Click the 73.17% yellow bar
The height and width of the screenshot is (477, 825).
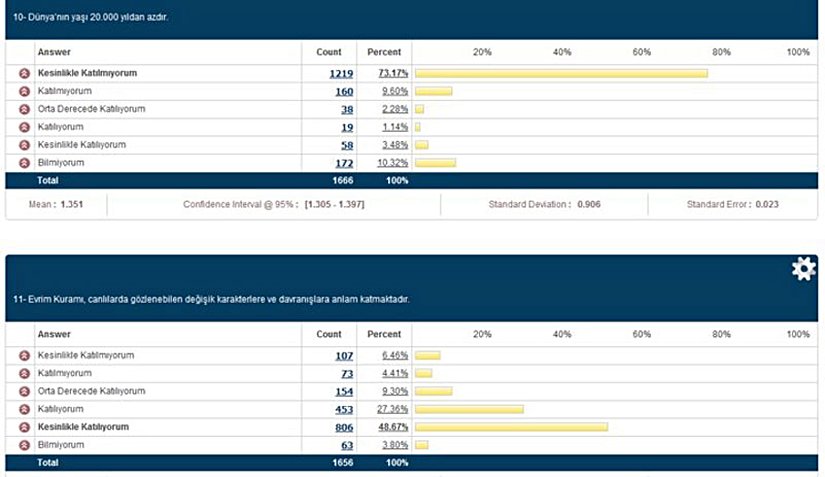click(561, 73)
